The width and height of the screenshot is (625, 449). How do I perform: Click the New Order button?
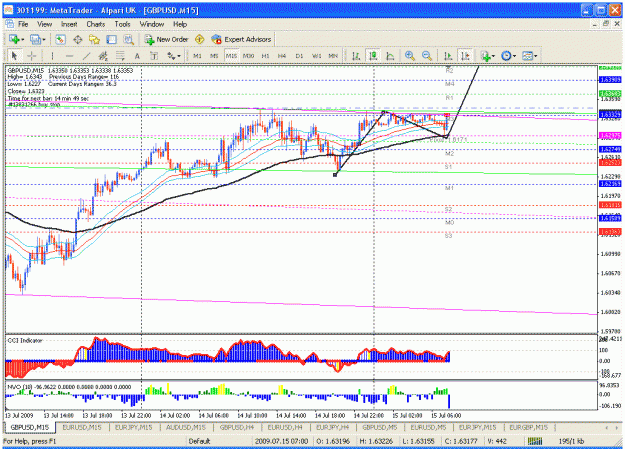(166, 39)
